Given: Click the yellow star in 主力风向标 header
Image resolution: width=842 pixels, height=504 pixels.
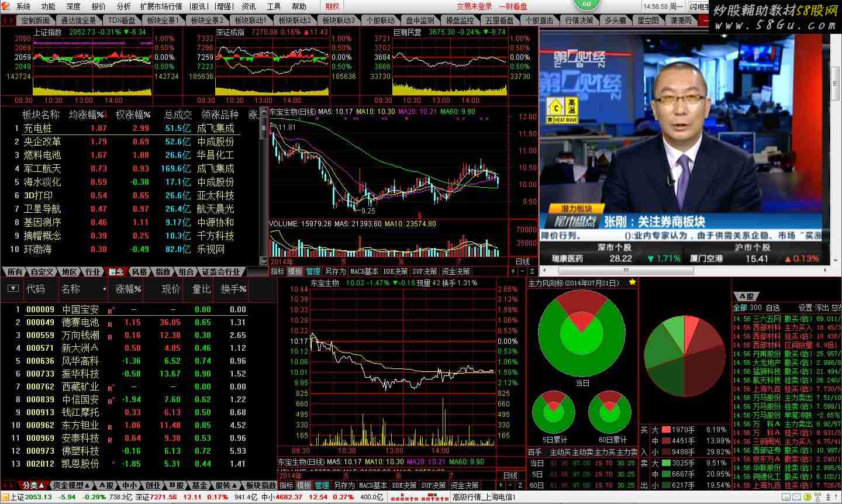Looking at the screenshot, I should pos(632,282).
